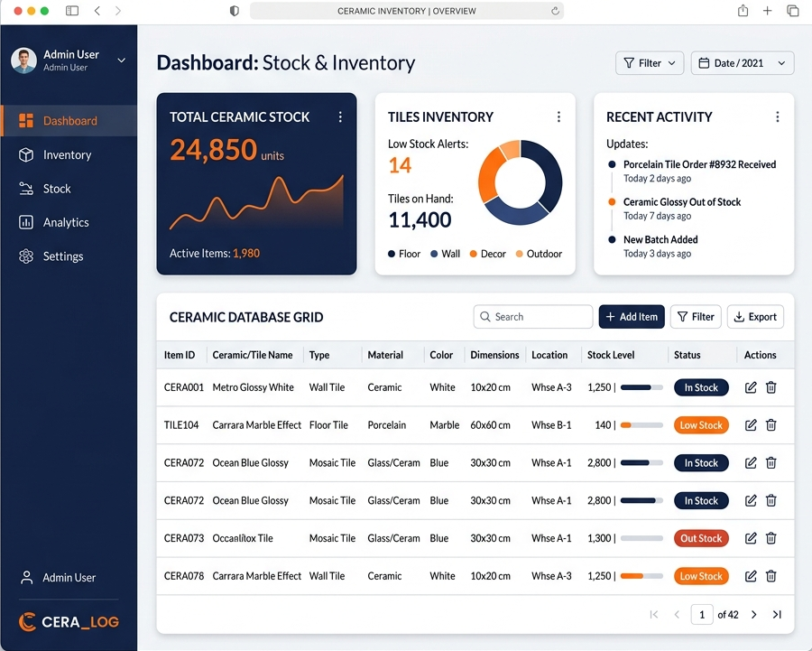Screen dimensions: 812x651
Task: Edit the TILE104 Carrara Marble Effect row
Action: pos(751,425)
